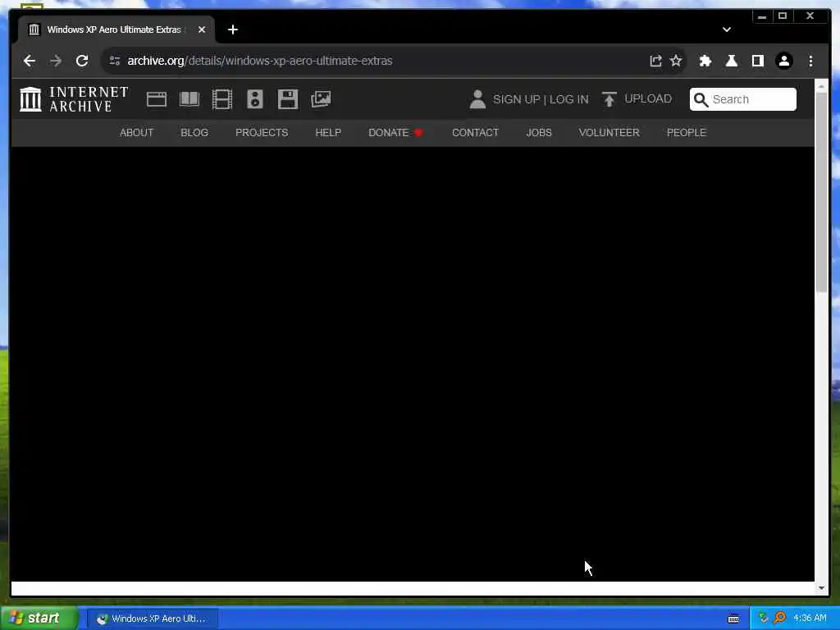The width and height of the screenshot is (840, 630).
Task: Close the Windows XP Aero Ultimate Extras tab
Action: (x=202, y=30)
